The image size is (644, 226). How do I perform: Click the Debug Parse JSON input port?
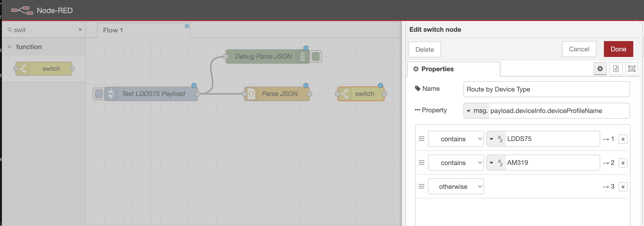click(x=225, y=56)
